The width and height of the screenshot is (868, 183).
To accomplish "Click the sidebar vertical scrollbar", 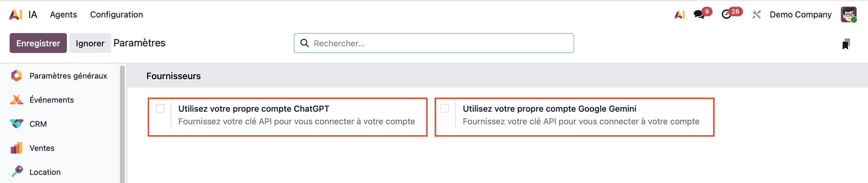I will pyautogui.click(x=122, y=122).
